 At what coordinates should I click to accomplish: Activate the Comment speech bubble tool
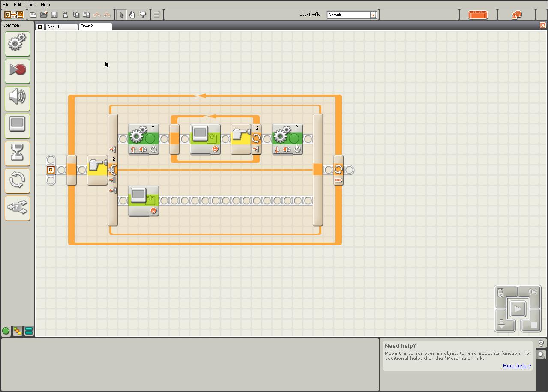[143, 15]
